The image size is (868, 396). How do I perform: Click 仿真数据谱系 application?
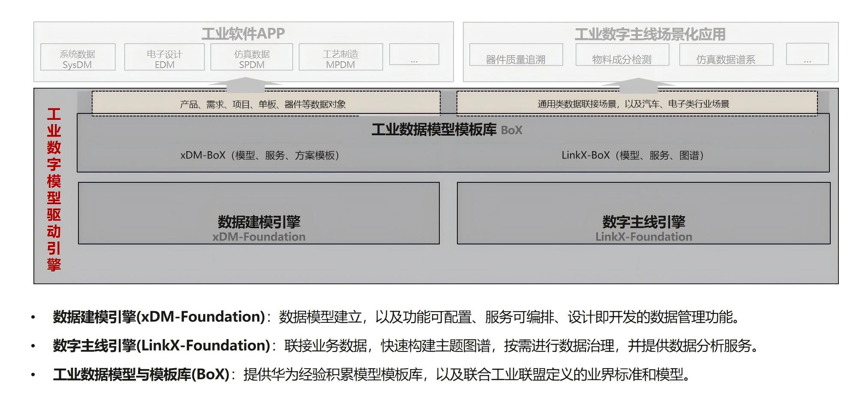pos(727,57)
